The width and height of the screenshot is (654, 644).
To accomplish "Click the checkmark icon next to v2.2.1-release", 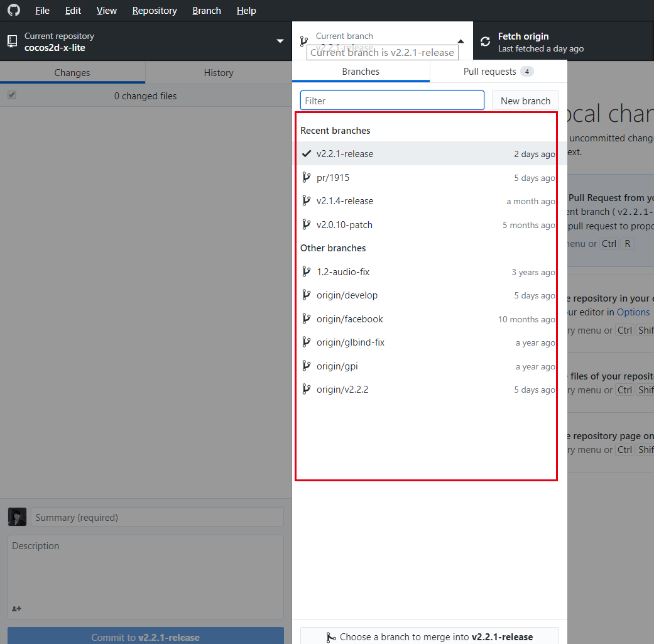I will (307, 153).
